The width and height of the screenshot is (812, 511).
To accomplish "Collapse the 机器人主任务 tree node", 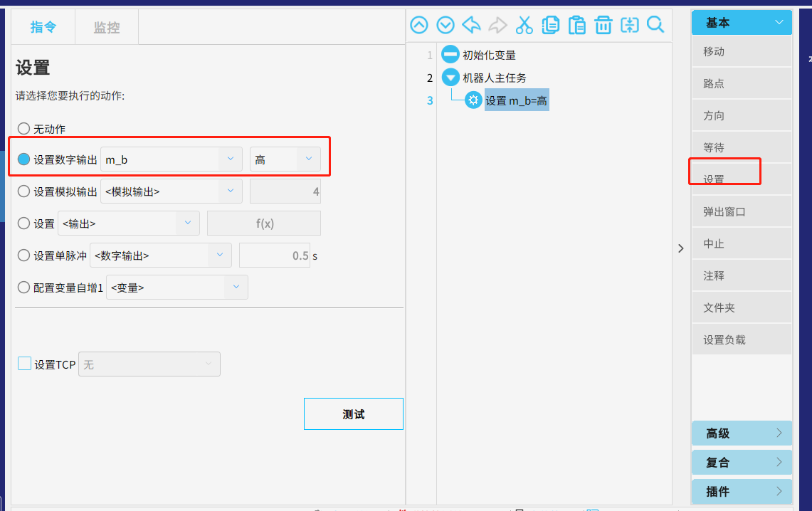I will pos(450,78).
